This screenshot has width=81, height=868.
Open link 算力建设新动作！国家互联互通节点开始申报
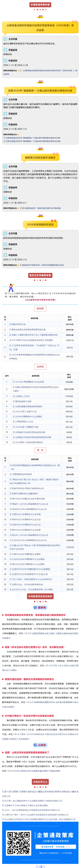pos(41,208)
